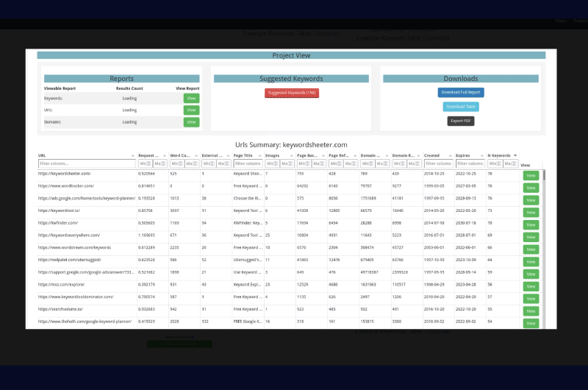Select page title cell Ubersuggest's...
Screen dimensions: 588x390
[248, 260]
